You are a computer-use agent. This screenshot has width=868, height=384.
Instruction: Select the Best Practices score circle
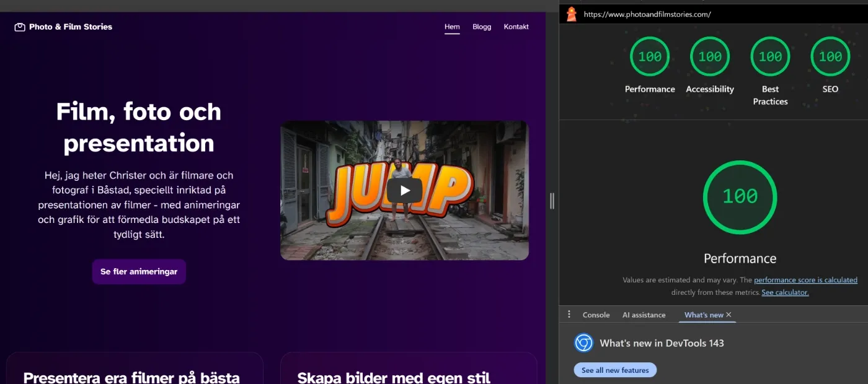pos(770,56)
